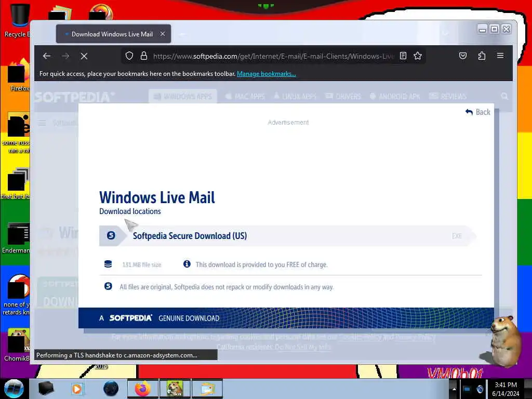Select the Download Windows Live Mail tab
The width and height of the screenshot is (532, 399).
coord(113,34)
